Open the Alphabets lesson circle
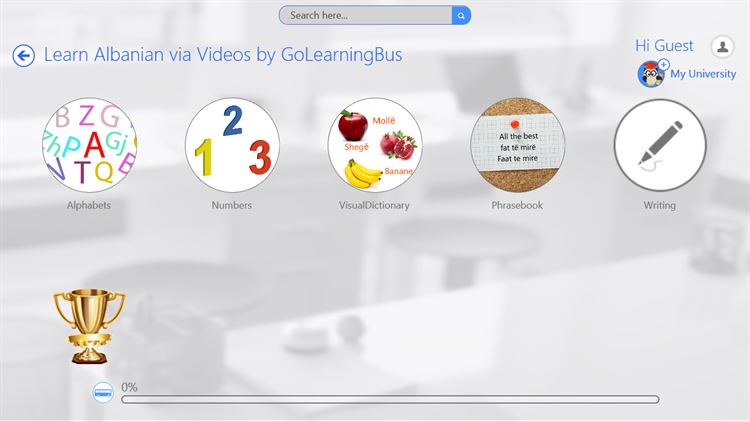The height and width of the screenshot is (422, 750). (x=89, y=145)
